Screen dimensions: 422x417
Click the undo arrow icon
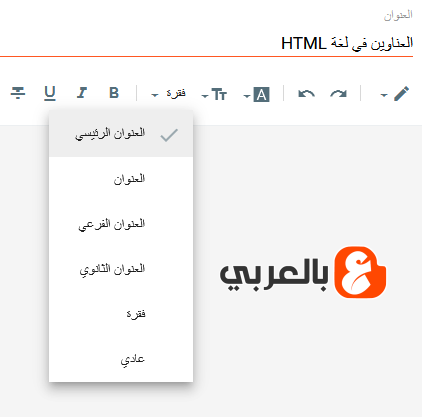[x=306, y=94]
